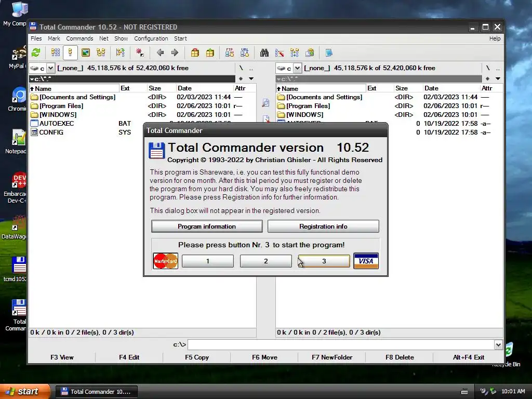Click the Windows start button
532x399 pixels.
[x=25, y=392]
